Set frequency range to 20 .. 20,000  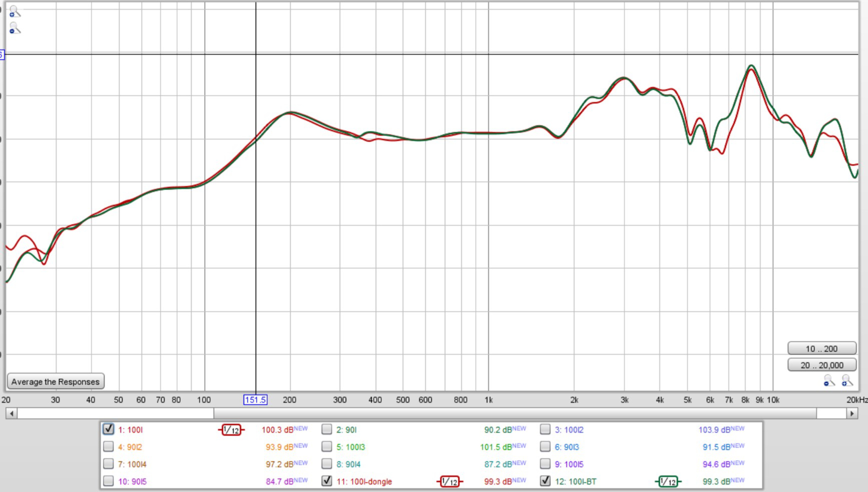822,365
